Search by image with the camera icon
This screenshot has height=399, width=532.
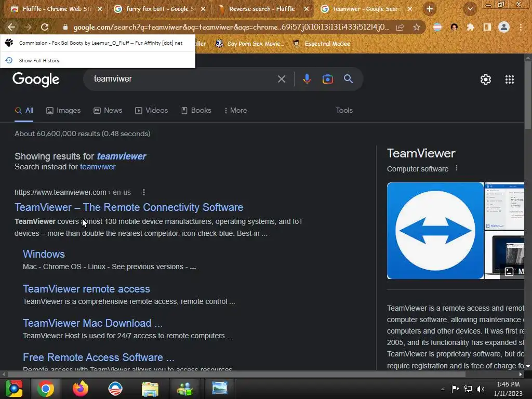[327, 79]
